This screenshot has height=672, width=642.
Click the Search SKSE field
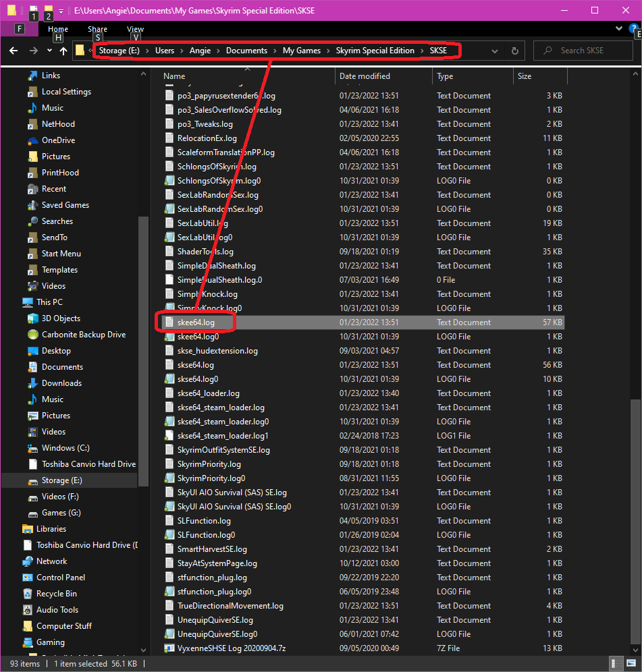click(x=583, y=51)
